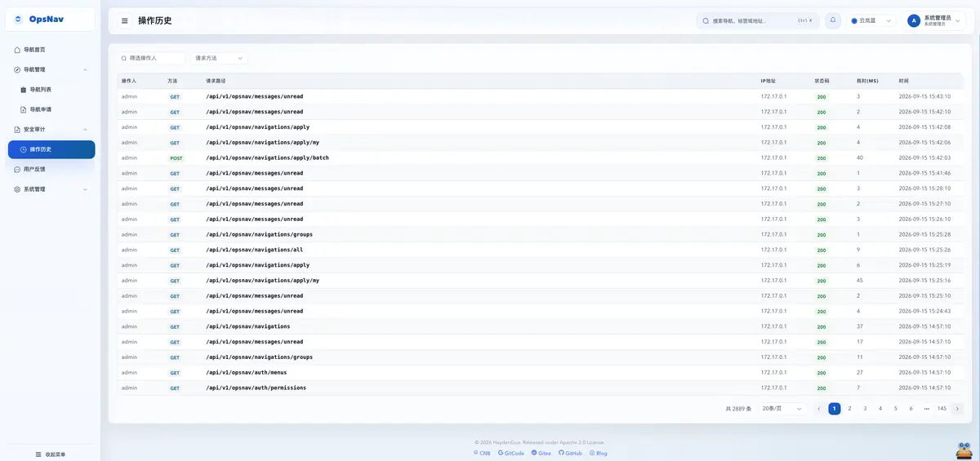The image size is (980, 461).
Task: Open the CNB footer link
Action: (x=482, y=453)
